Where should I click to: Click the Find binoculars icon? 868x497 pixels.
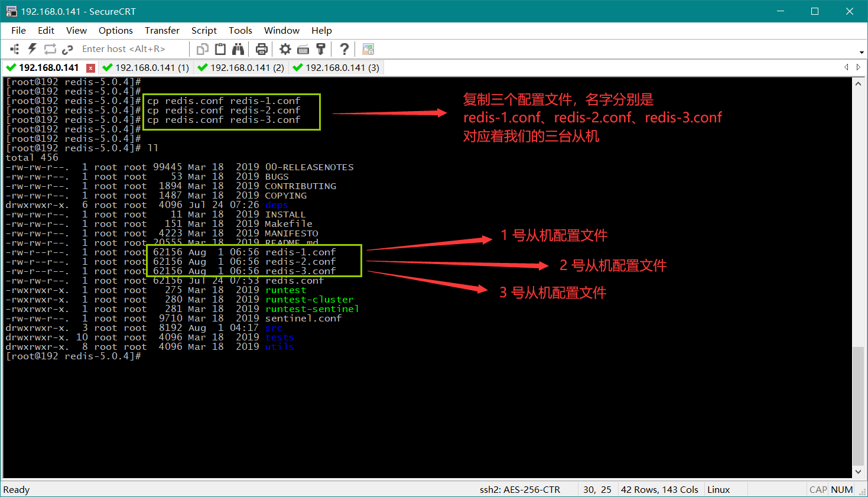pyautogui.click(x=238, y=49)
